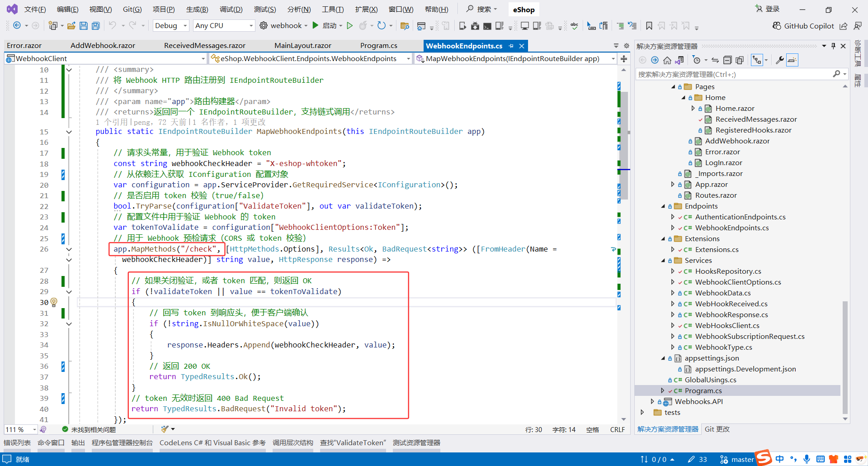Click the Home icon in Solution Explorer
Image resolution: width=868 pixels, height=466 pixels.
(667, 60)
